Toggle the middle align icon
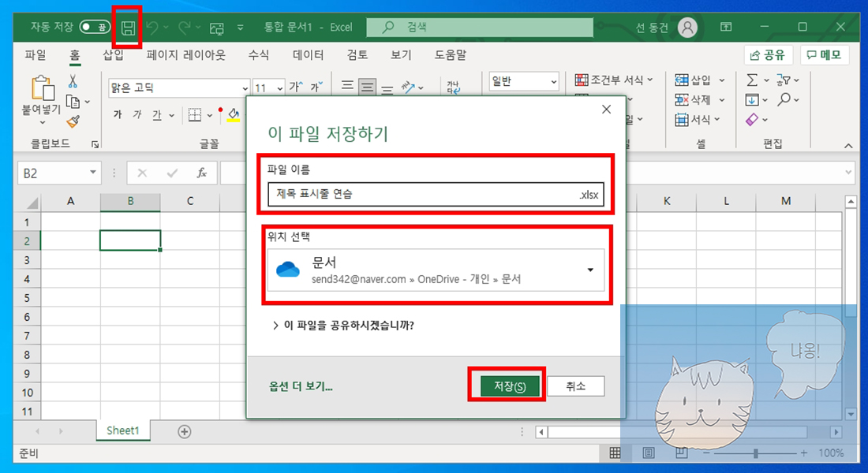The width and height of the screenshot is (868, 473). [x=367, y=86]
